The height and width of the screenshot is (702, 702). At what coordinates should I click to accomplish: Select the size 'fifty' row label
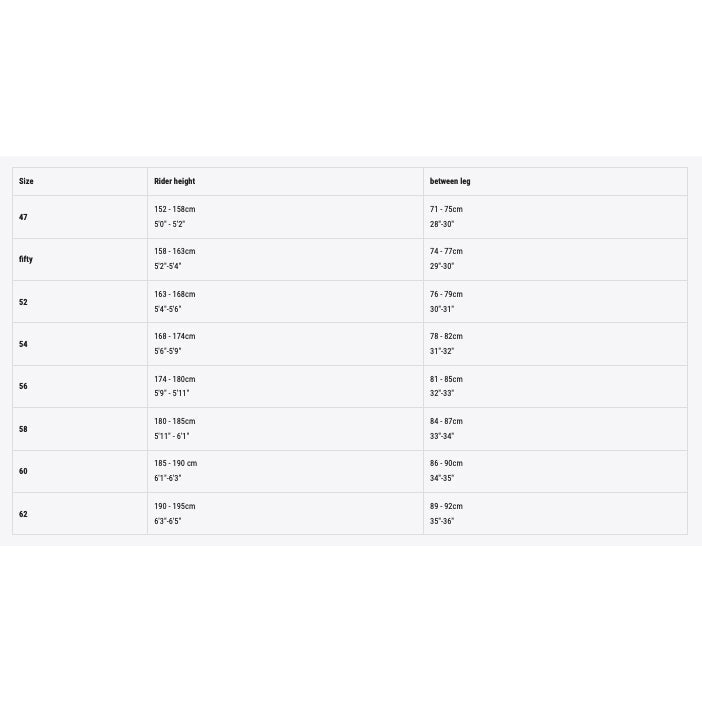pos(26,259)
